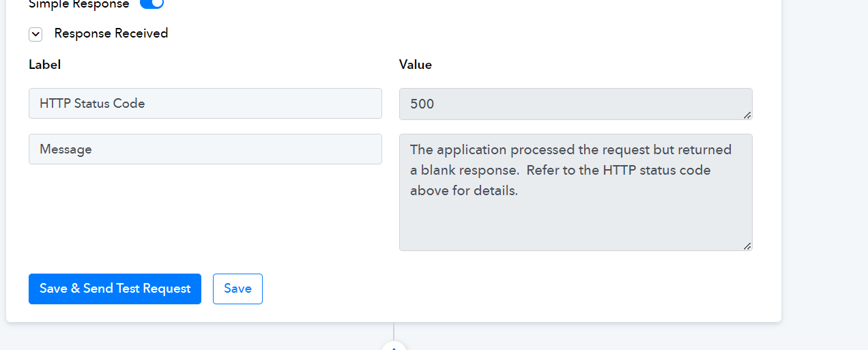Grab the resize handle of 500 field
868x350 pixels.
[x=747, y=115]
